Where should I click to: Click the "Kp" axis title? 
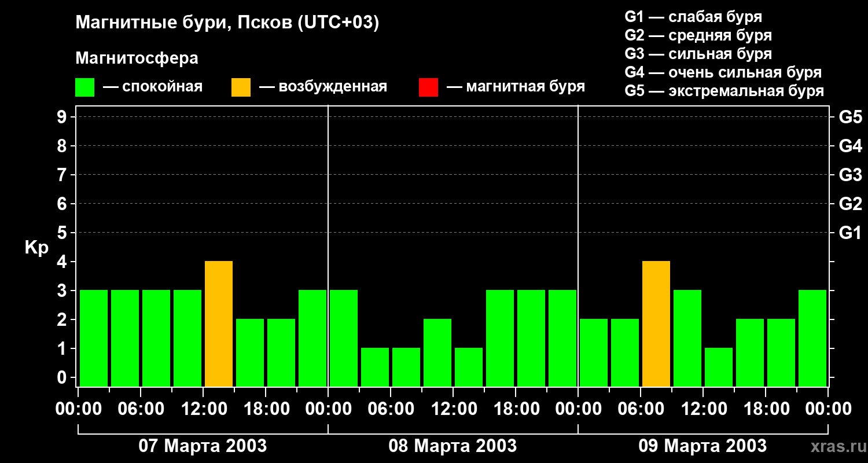(36, 248)
